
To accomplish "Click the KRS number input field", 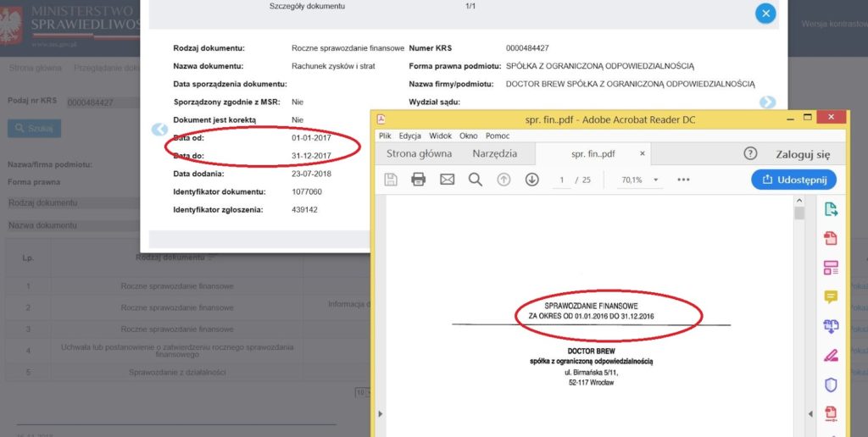I will [x=103, y=102].
